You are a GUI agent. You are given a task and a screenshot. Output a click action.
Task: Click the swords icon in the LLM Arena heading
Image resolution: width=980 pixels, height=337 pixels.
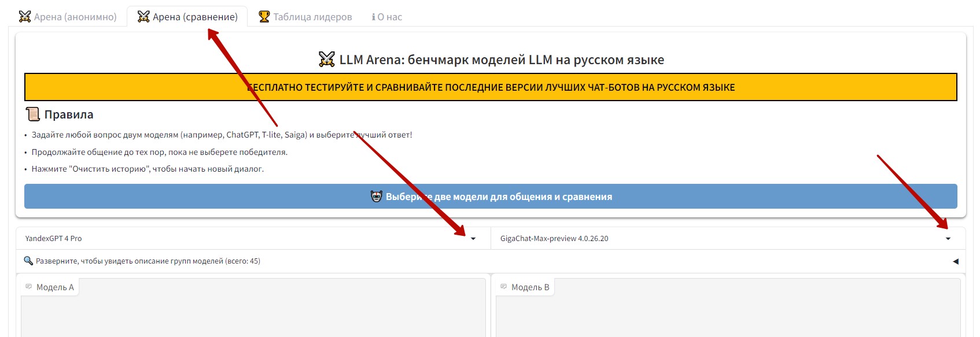click(327, 60)
